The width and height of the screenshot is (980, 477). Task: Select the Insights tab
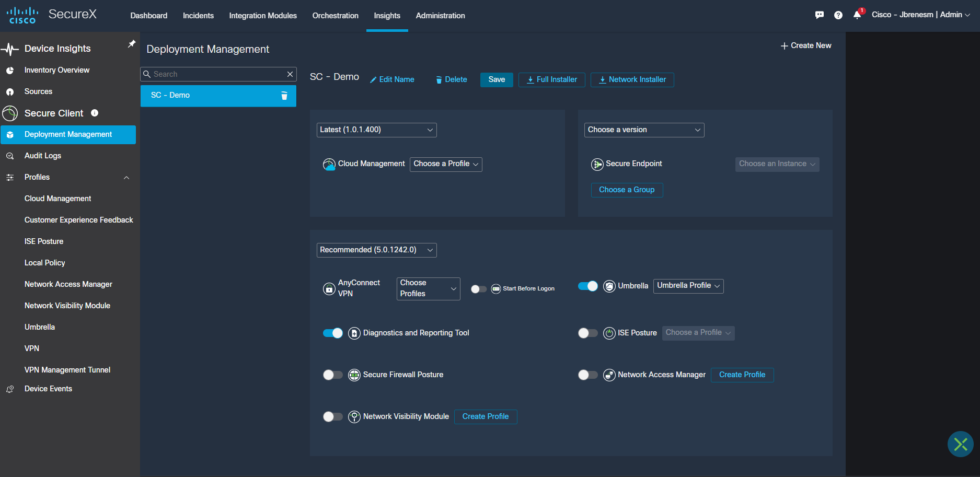click(387, 16)
